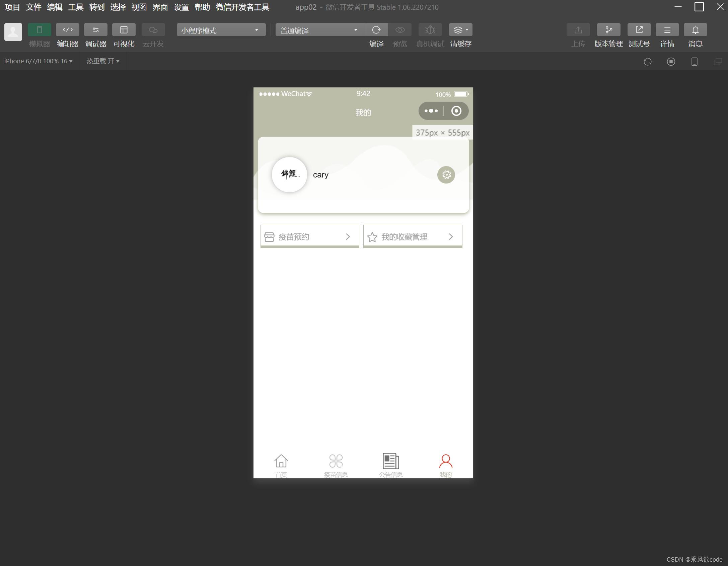Click the simulator record stop button

point(671,62)
